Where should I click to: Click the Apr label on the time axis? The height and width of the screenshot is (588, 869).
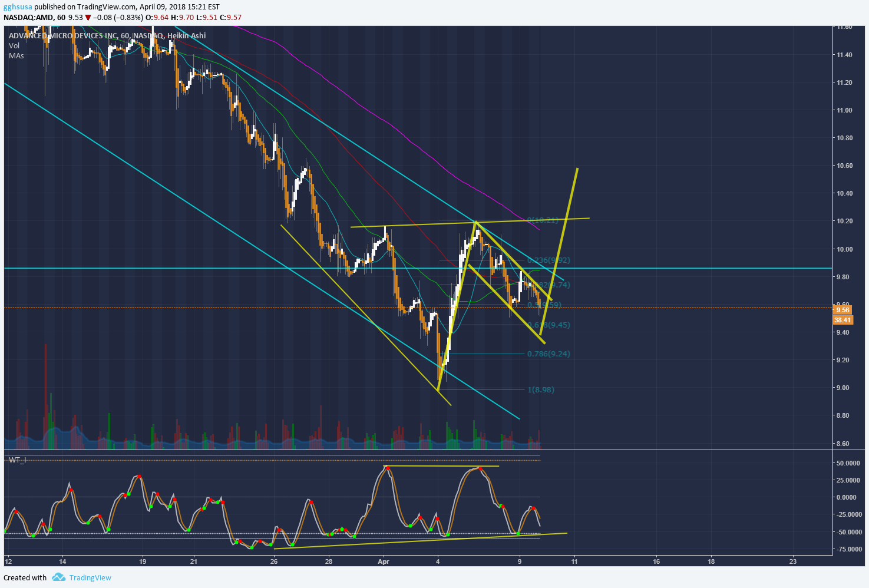click(384, 561)
